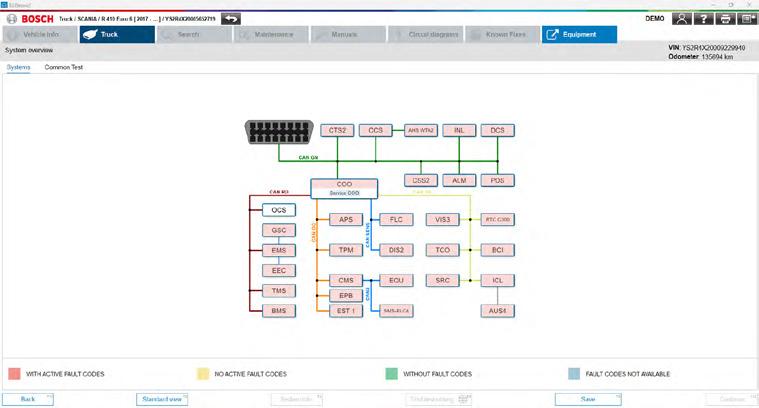Select the CSS2 control unit block

pos(421,180)
